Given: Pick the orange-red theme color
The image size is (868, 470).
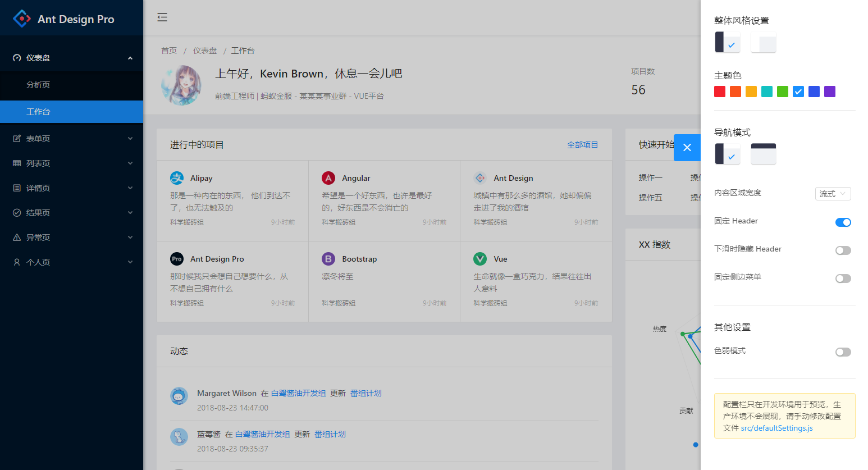Looking at the screenshot, I should (735, 92).
